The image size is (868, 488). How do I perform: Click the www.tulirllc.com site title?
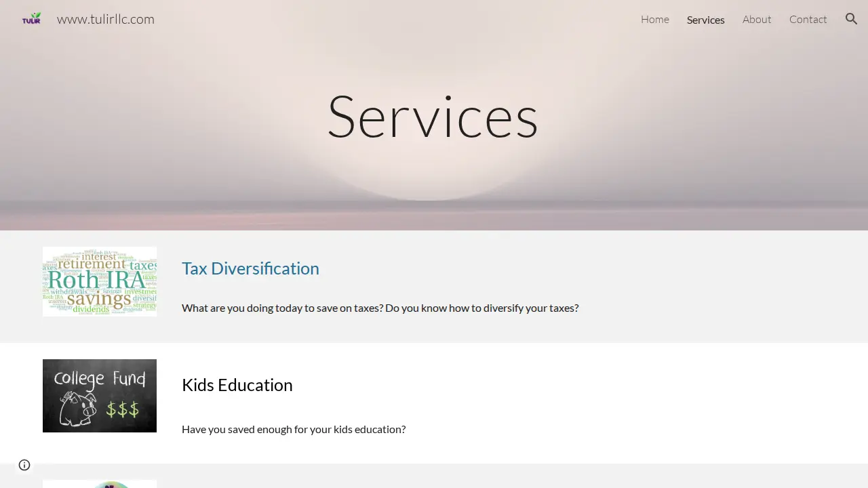tap(106, 19)
